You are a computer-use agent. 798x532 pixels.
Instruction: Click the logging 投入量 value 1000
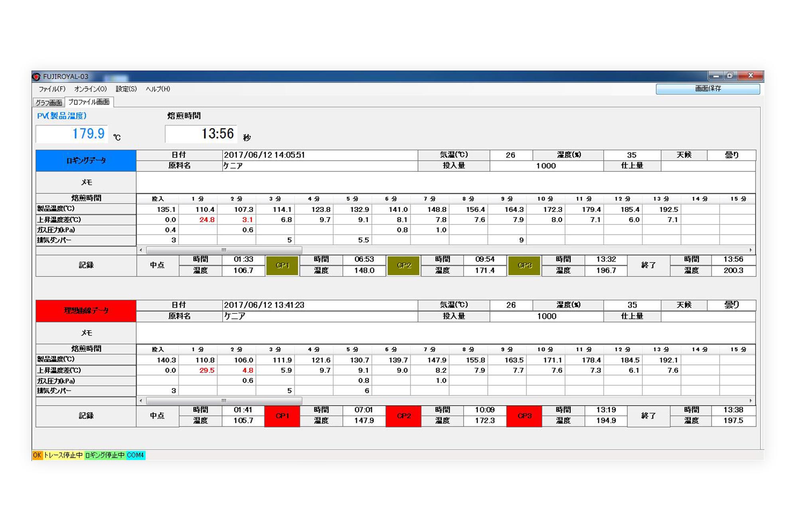[x=546, y=166]
